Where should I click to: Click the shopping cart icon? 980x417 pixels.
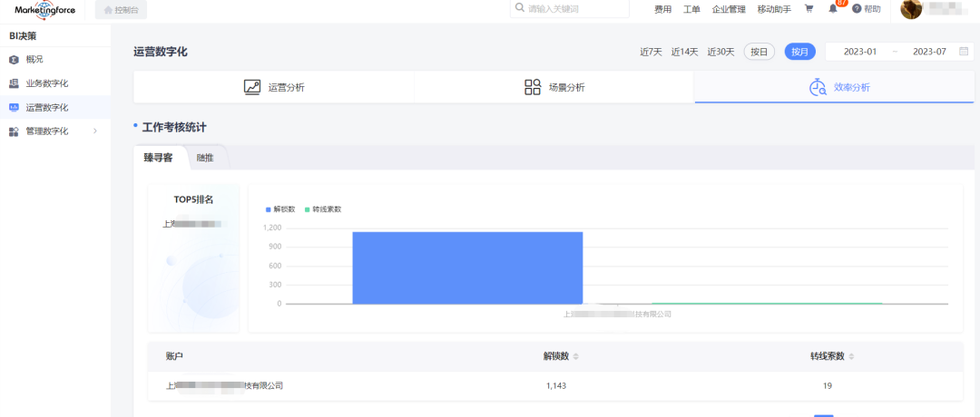(808, 9)
